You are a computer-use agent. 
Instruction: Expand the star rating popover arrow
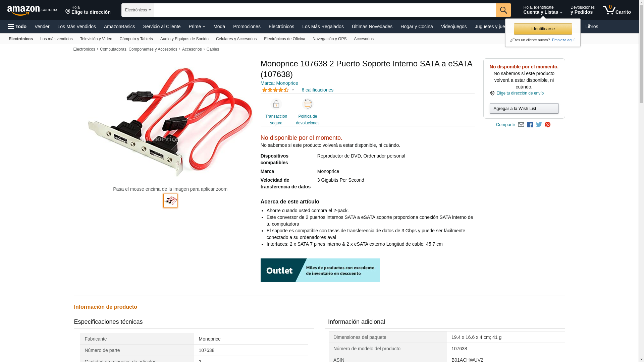coord(293,90)
